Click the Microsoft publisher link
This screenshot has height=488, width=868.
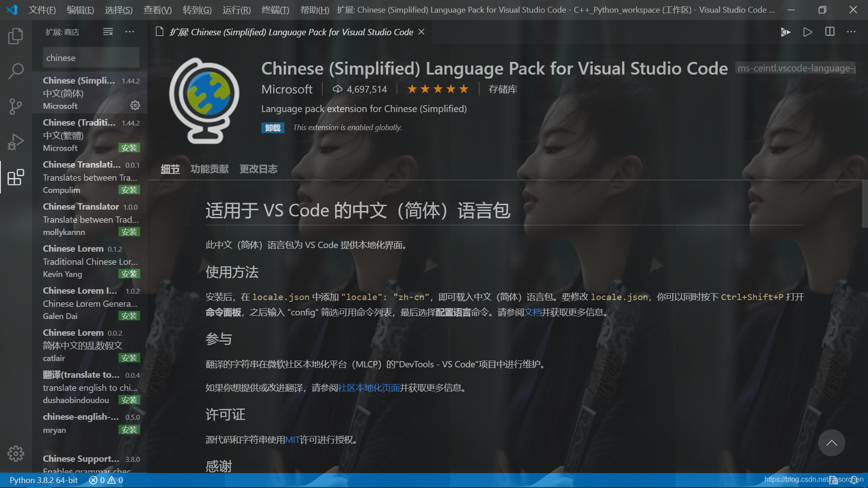(x=287, y=89)
